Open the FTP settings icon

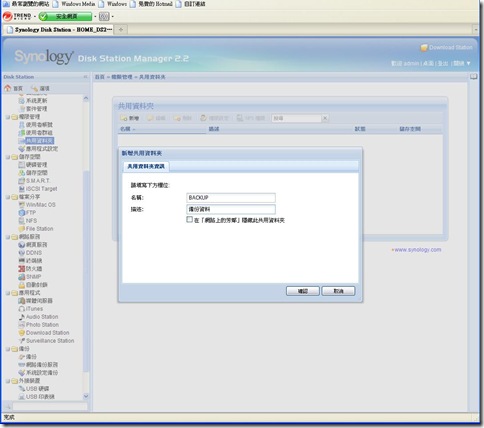tap(22, 213)
